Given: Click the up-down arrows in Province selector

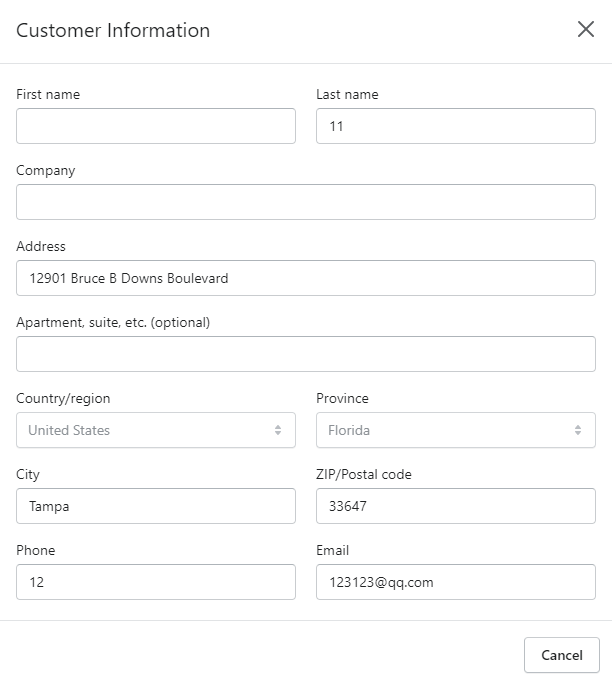Looking at the screenshot, I should (x=578, y=430).
